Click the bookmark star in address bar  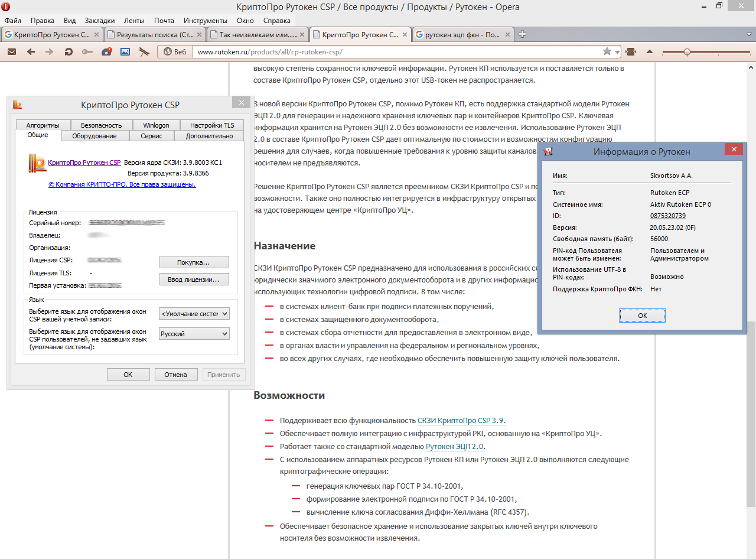click(x=607, y=52)
